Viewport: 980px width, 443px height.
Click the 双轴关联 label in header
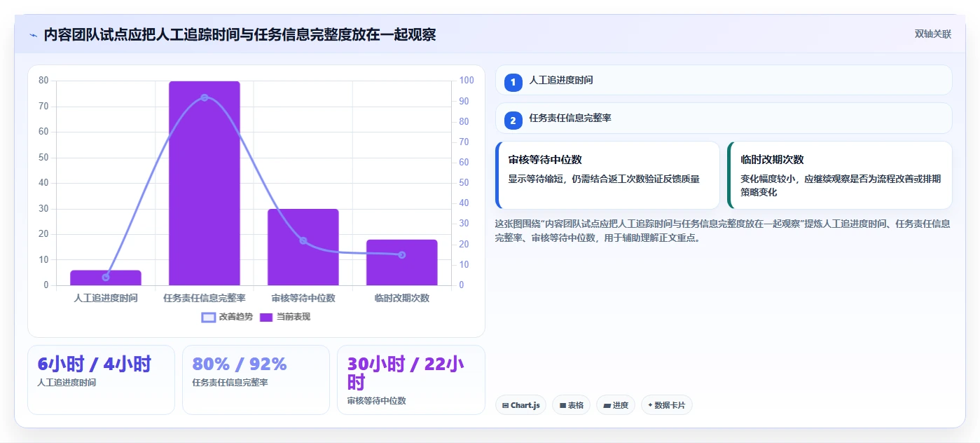coord(932,34)
